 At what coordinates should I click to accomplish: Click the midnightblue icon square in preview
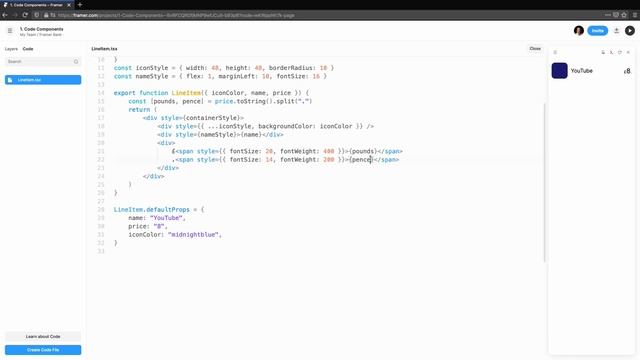(x=560, y=71)
